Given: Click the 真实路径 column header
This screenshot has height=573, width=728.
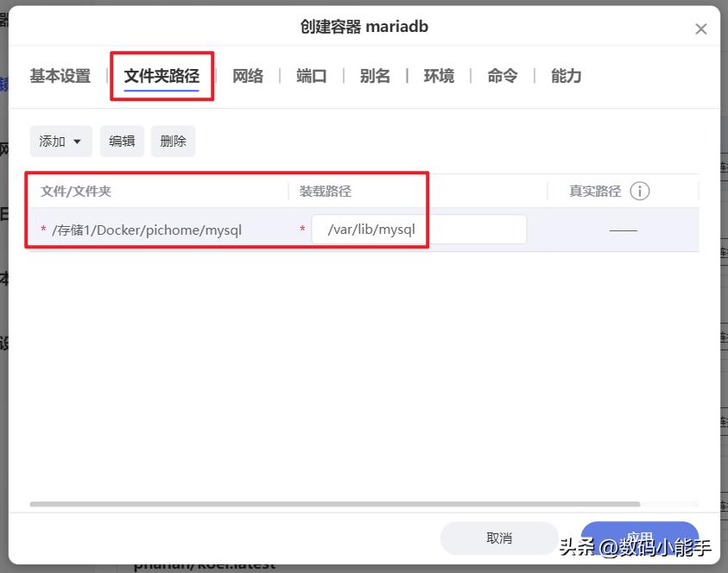Looking at the screenshot, I should tap(595, 192).
